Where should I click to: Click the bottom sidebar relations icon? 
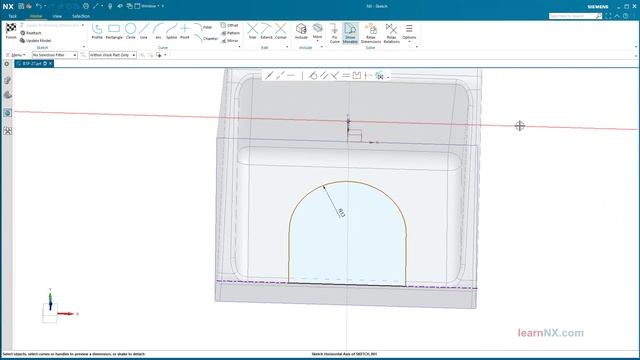tap(7, 131)
